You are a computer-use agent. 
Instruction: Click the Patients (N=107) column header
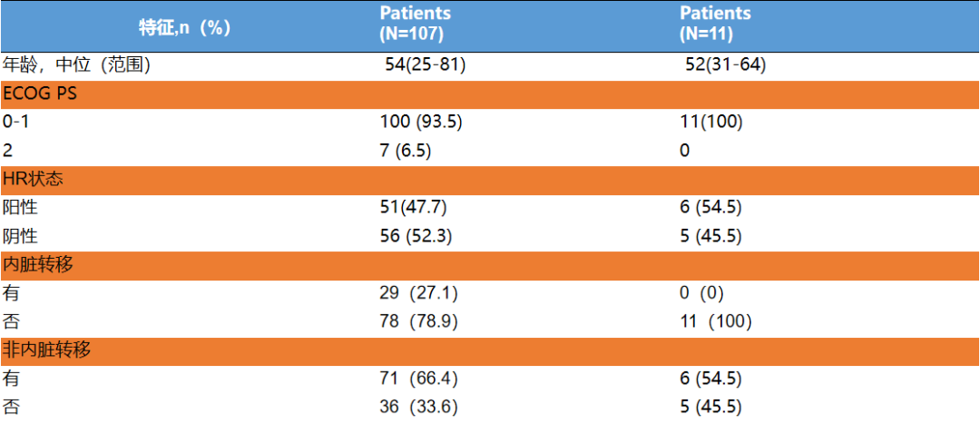(x=415, y=25)
